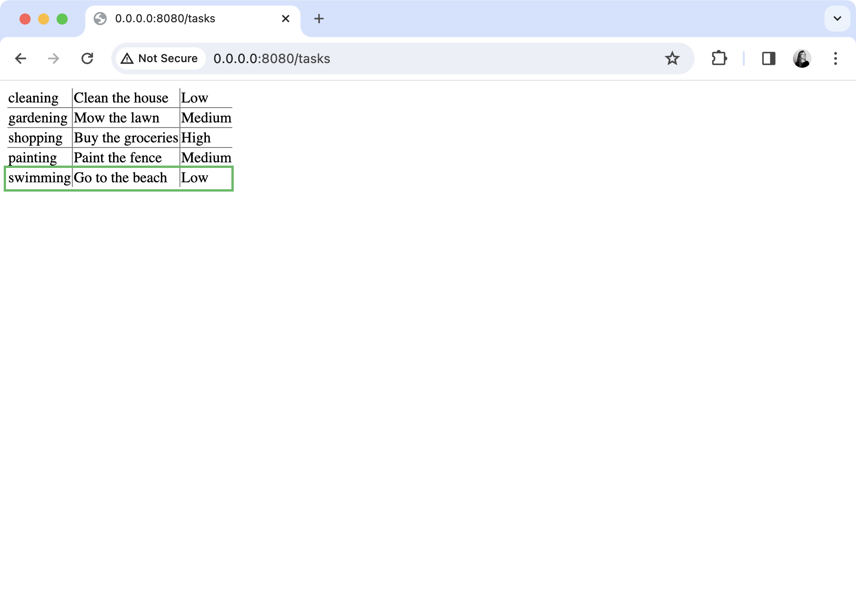This screenshot has width=856, height=616.
Task: Click the site globe icon on the tab
Action: tap(101, 19)
